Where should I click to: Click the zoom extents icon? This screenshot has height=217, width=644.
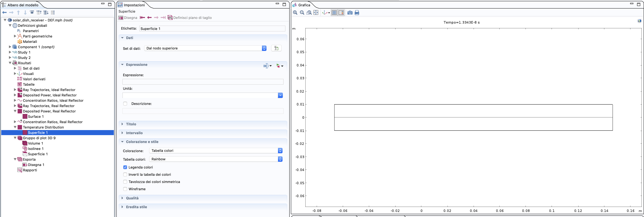point(316,13)
